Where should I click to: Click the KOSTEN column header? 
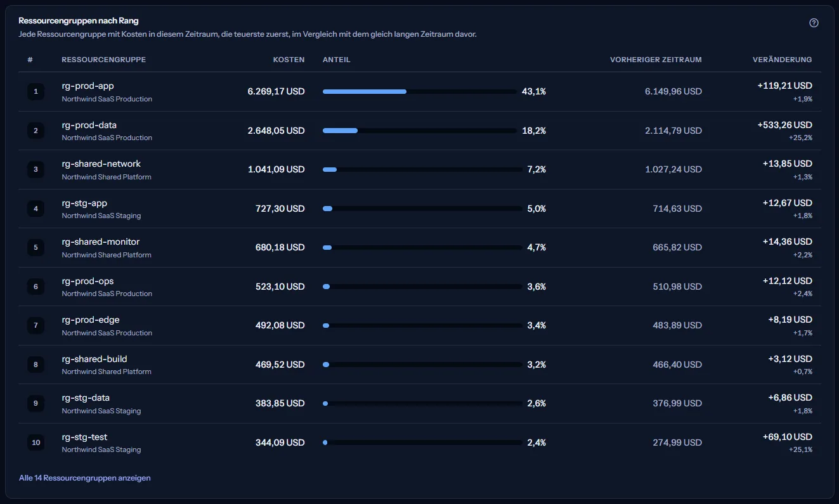289,60
